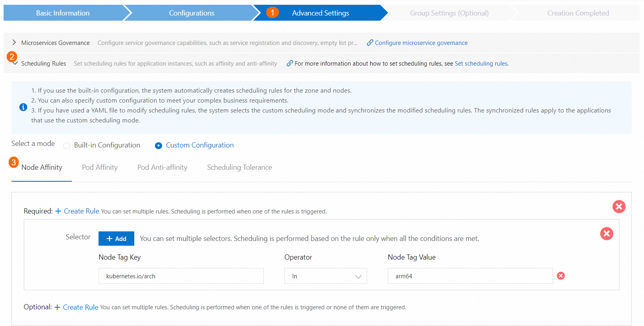Open the Operator dropdown showing 'In'

tap(325, 276)
